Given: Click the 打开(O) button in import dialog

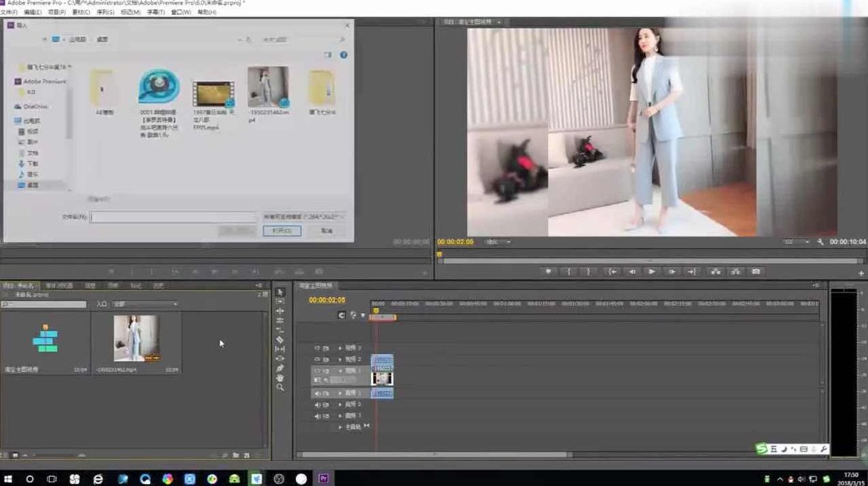Looking at the screenshot, I should click(x=282, y=231).
